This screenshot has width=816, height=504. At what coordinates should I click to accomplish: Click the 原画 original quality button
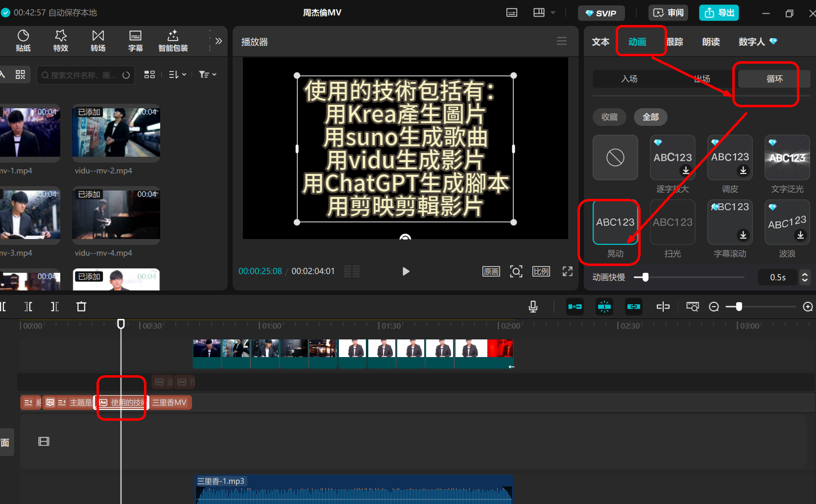pyautogui.click(x=491, y=271)
